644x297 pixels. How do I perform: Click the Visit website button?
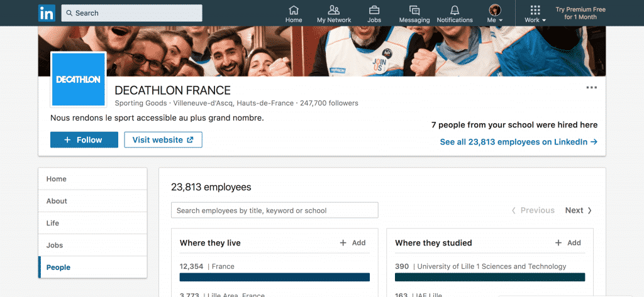(x=163, y=140)
